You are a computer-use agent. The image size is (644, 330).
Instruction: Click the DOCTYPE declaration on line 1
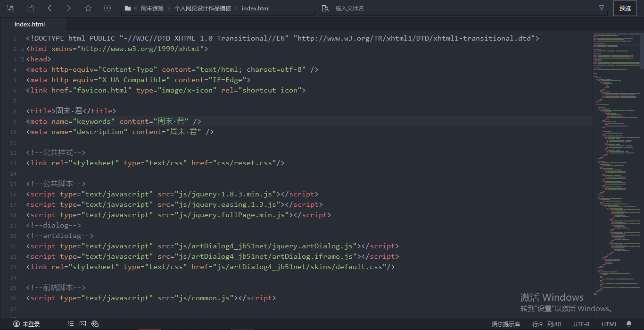pyautogui.click(x=283, y=38)
